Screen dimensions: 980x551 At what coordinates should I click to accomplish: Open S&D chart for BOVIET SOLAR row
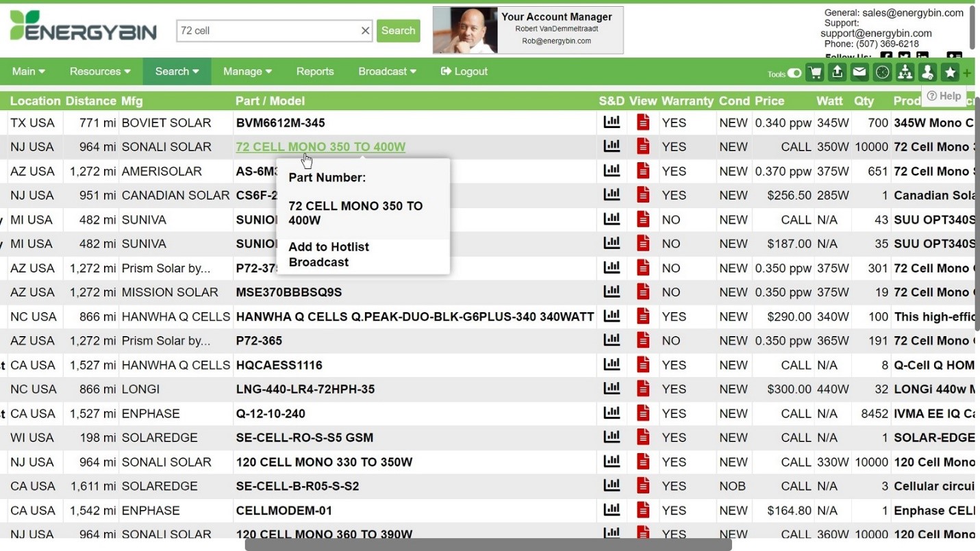[611, 123]
